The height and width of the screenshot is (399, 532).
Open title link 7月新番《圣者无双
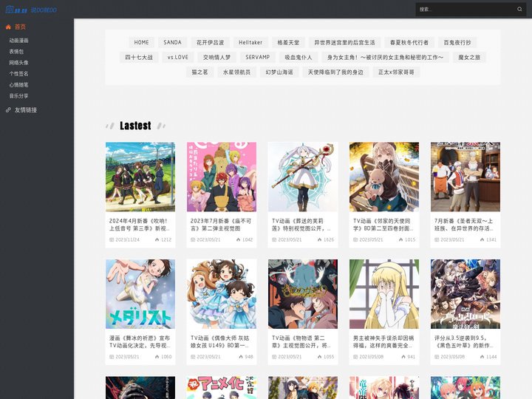464,225
